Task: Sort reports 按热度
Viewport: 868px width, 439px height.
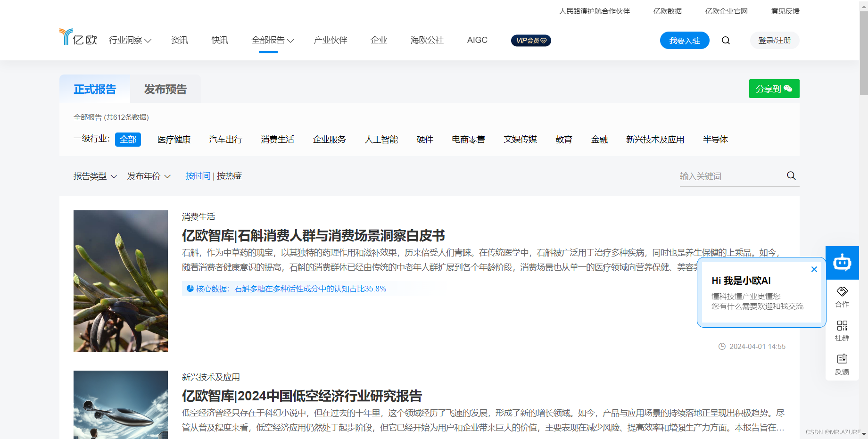Action: coord(230,176)
